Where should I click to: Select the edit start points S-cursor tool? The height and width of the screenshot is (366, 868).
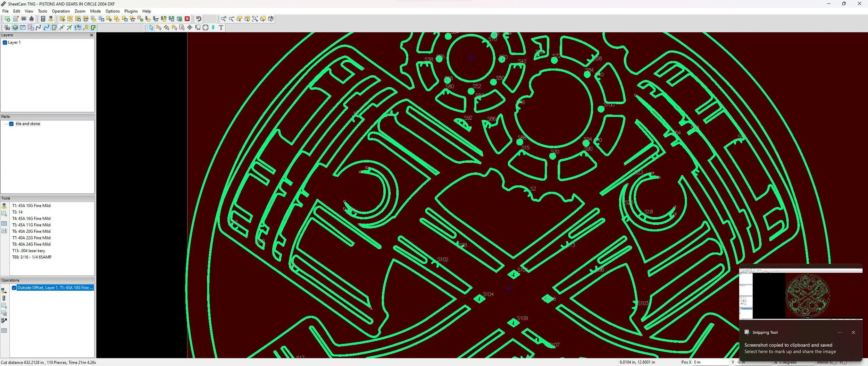click(158, 27)
